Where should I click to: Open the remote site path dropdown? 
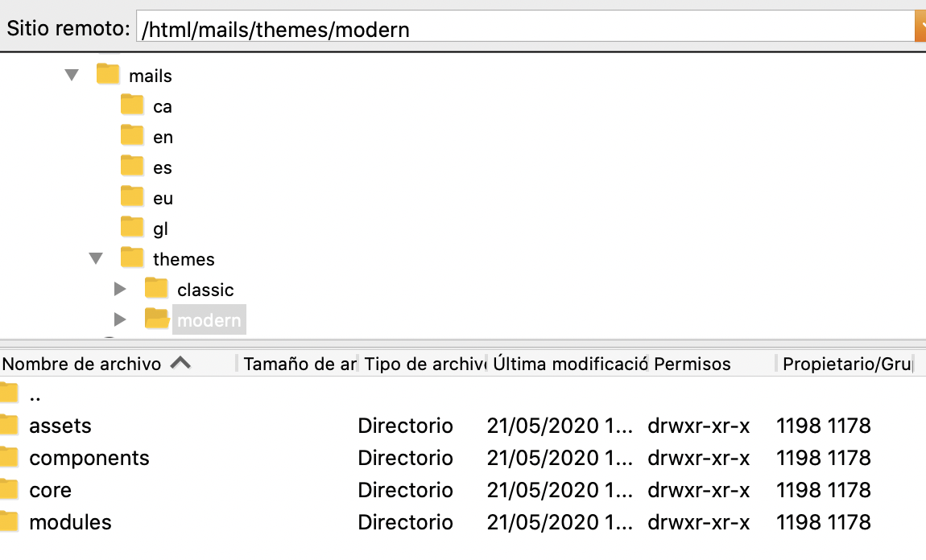(920, 29)
